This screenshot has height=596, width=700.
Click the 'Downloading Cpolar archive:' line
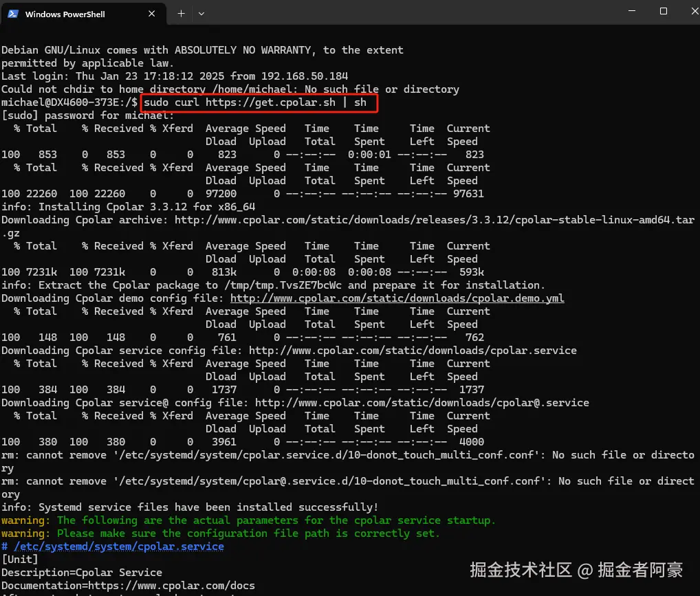point(348,226)
